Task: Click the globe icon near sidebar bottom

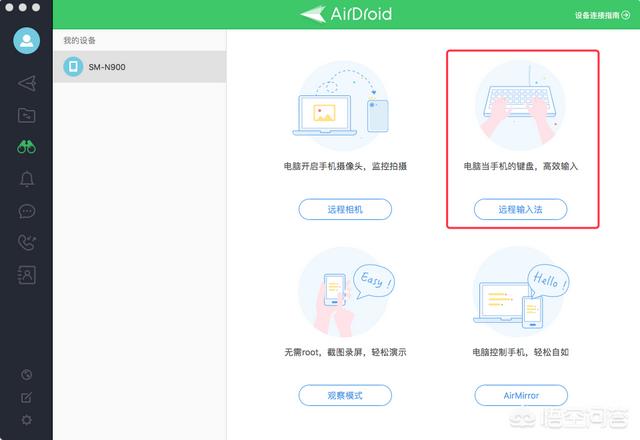Action: tap(26, 375)
